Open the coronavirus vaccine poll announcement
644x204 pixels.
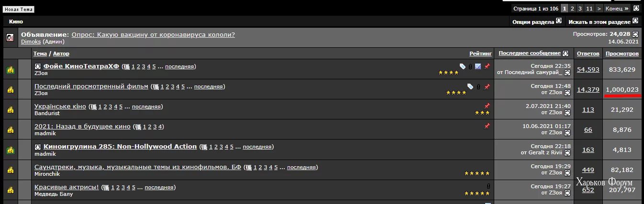(153, 35)
